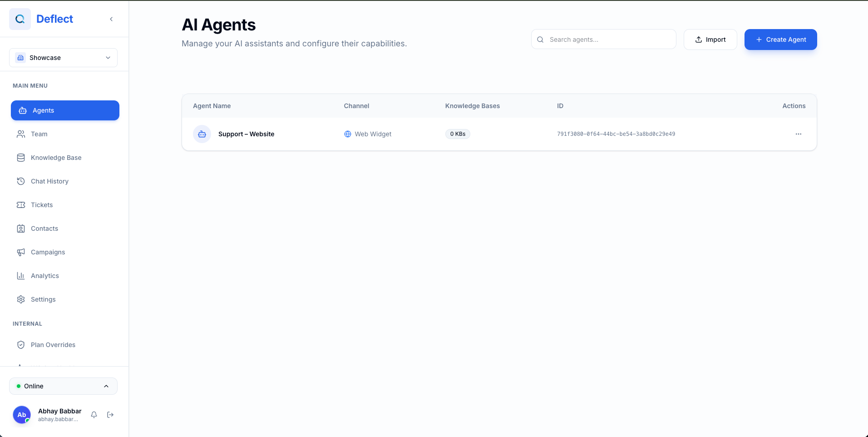The width and height of the screenshot is (868, 437).
Task: Click the Tickets ticket icon
Action: pos(21,205)
